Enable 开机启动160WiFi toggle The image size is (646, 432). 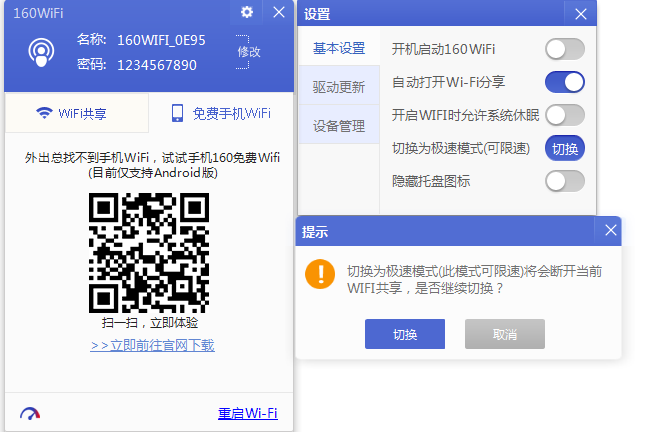pos(565,49)
